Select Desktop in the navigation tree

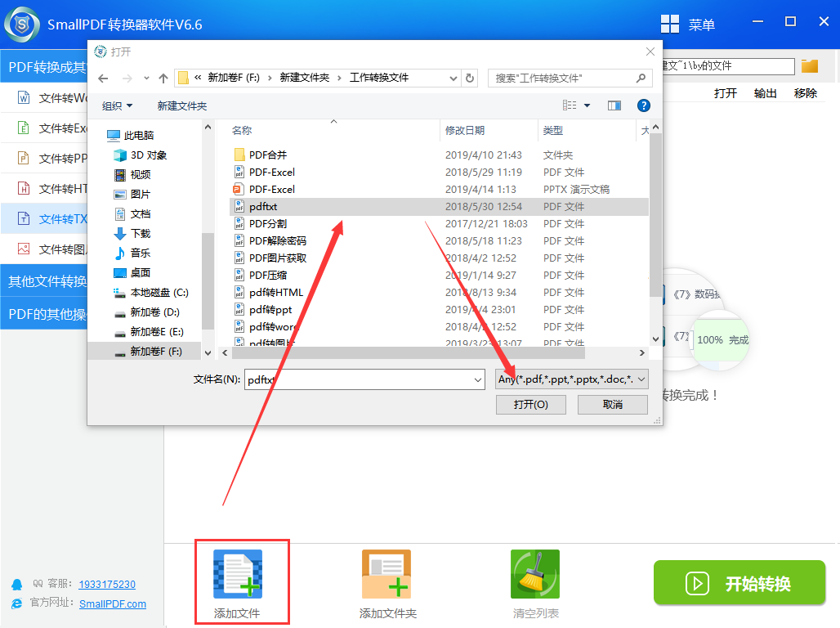[133, 272]
